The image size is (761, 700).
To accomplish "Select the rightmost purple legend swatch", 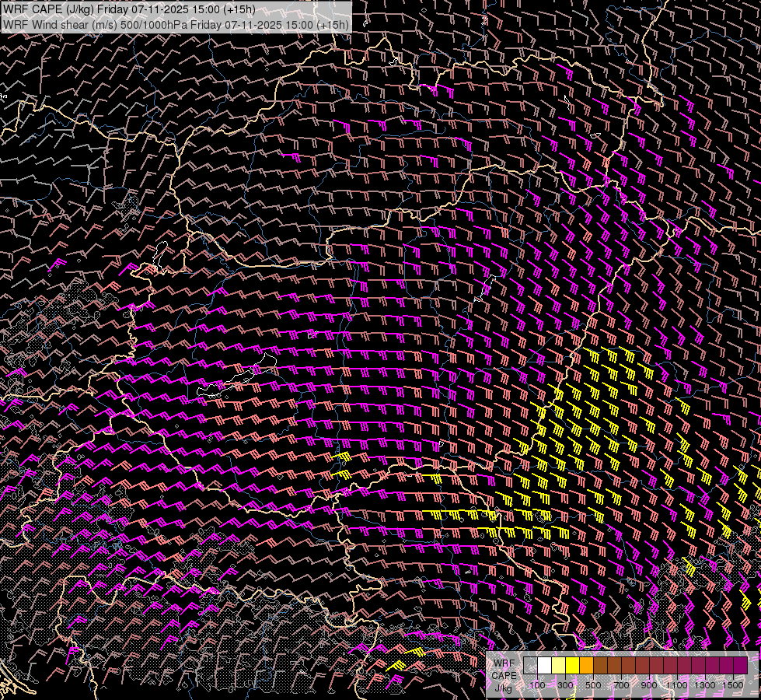I will coord(740,665).
